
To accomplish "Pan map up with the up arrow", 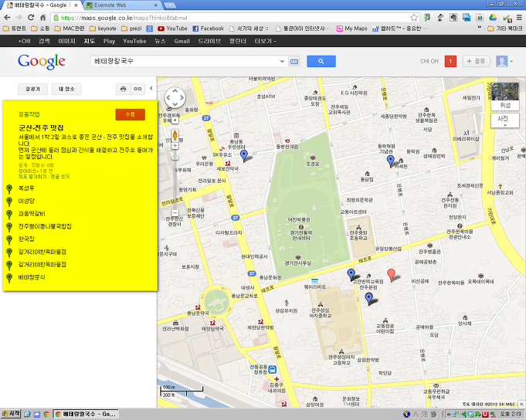I will click(x=175, y=91).
